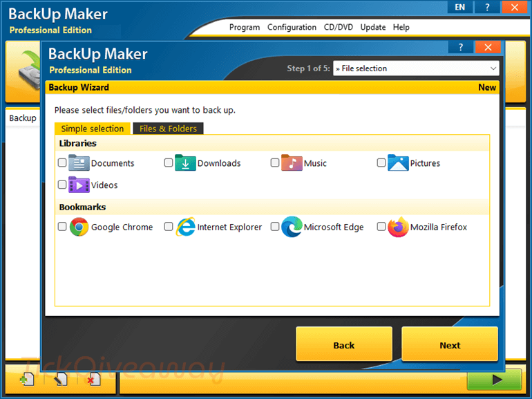The height and width of the screenshot is (399, 532).
Task: Open the Update menu
Action: click(373, 27)
